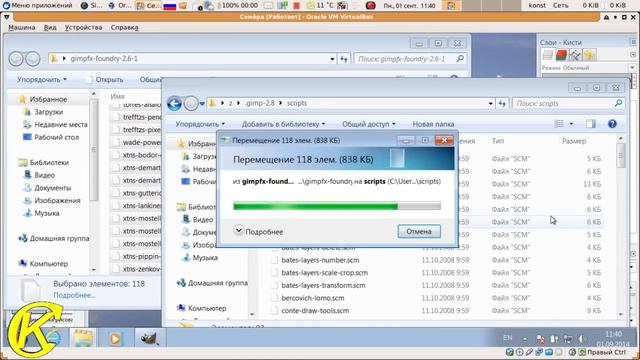Screen dimensions: 640x360
Task: Click .gimp-2.8 breadcrumb in scripts address bar
Action: point(260,103)
